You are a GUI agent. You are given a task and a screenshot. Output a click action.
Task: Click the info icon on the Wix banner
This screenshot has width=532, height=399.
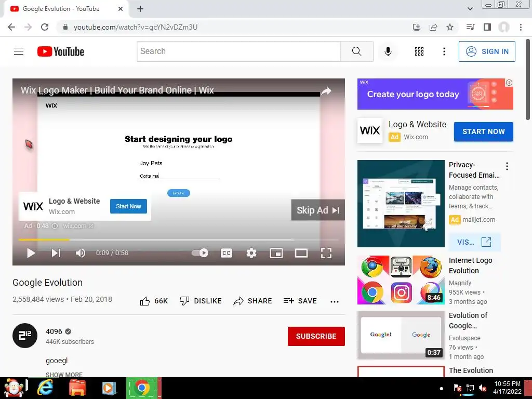tap(509, 83)
